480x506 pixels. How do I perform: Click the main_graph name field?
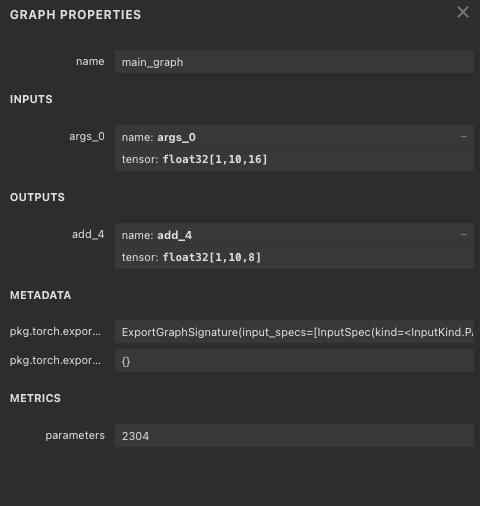pos(294,62)
